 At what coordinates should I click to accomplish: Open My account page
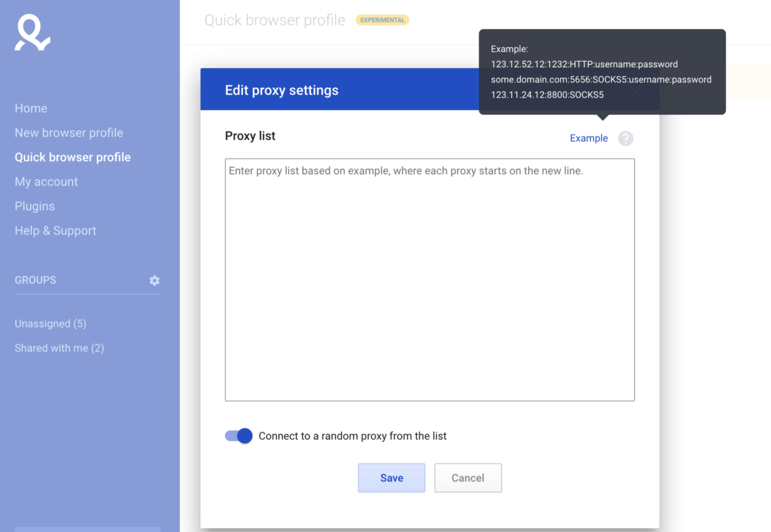click(46, 182)
